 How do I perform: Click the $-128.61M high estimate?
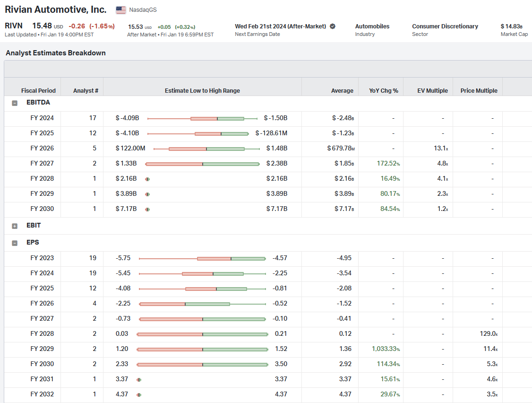click(x=271, y=133)
